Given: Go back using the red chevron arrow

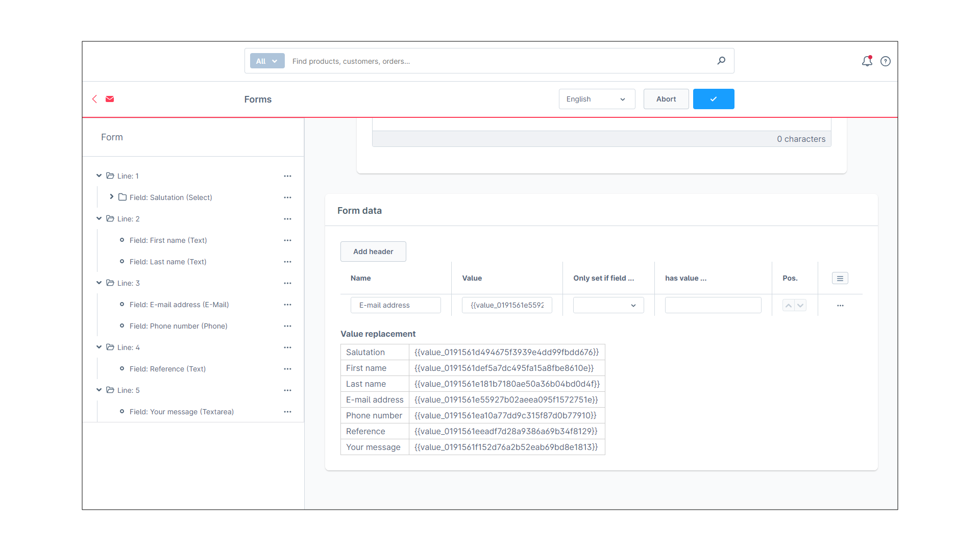Looking at the screenshot, I should coord(94,99).
